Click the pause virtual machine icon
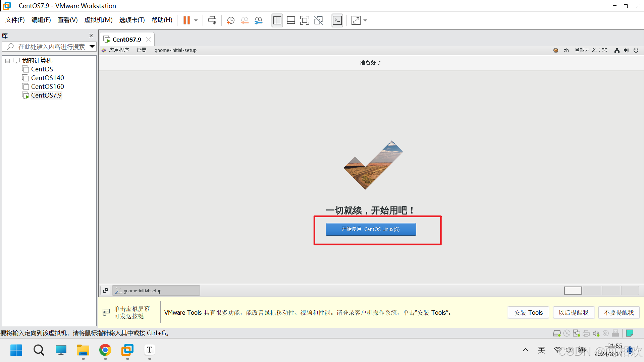Viewport: 644px width, 362px height. [186, 20]
